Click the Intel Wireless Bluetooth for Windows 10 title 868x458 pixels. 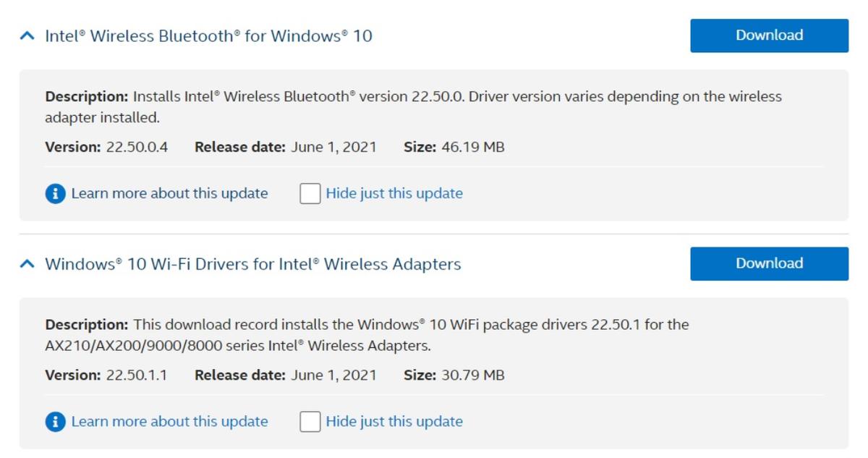click(208, 35)
